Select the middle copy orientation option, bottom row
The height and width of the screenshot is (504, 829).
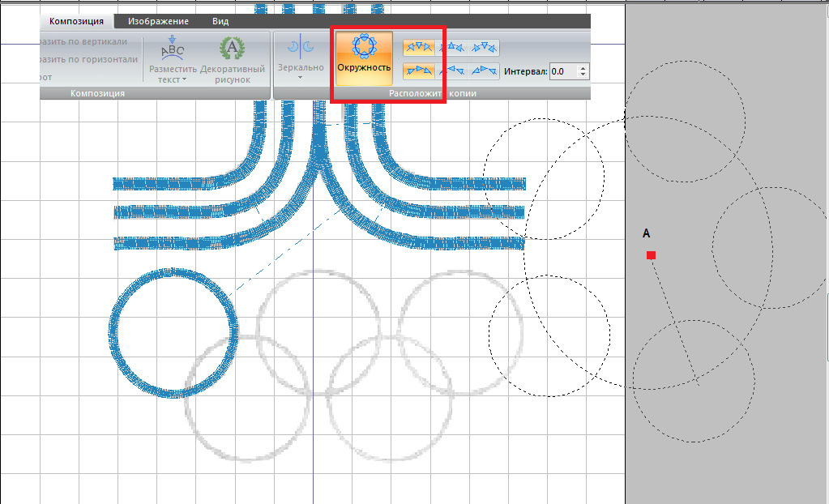451,71
